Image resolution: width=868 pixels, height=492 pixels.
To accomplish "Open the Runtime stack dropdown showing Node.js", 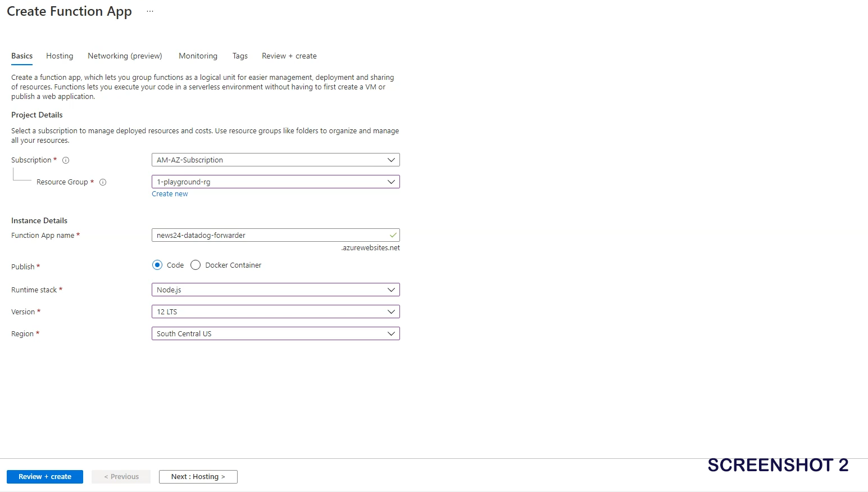I will (275, 290).
